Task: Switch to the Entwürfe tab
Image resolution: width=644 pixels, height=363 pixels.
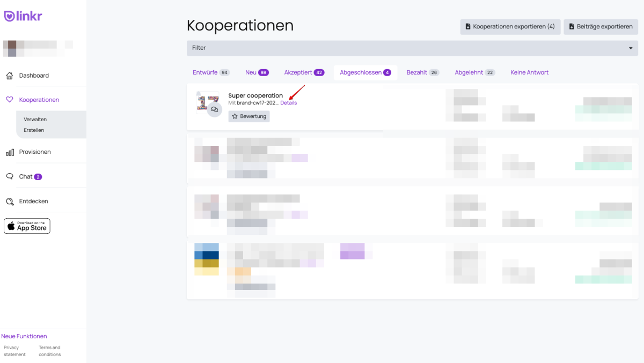Action: [x=210, y=72]
